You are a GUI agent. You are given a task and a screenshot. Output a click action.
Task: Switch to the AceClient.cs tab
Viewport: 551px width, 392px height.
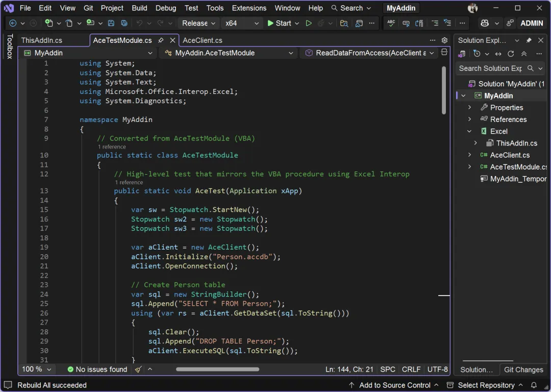point(203,40)
